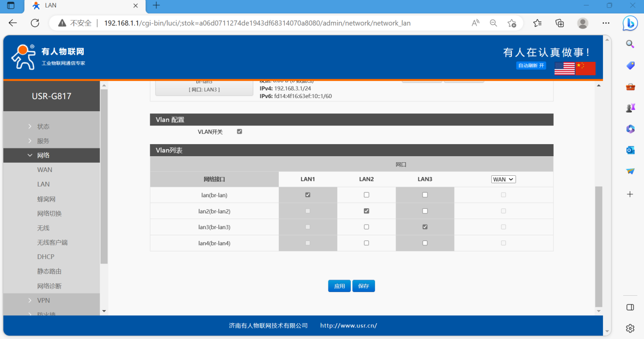Viewport: 644px width, 339px height.
Task: Click the zoom out magnifier icon
Action: (493, 23)
